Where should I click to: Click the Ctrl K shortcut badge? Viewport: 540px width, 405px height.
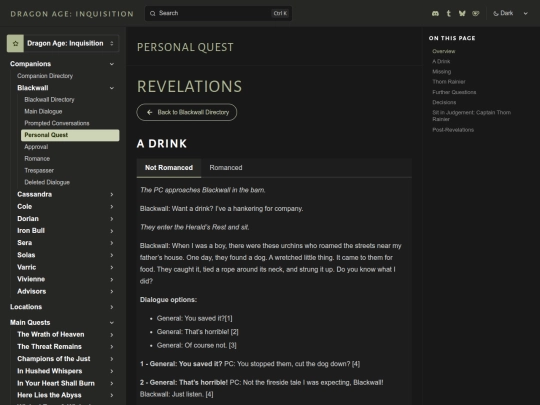coord(280,13)
